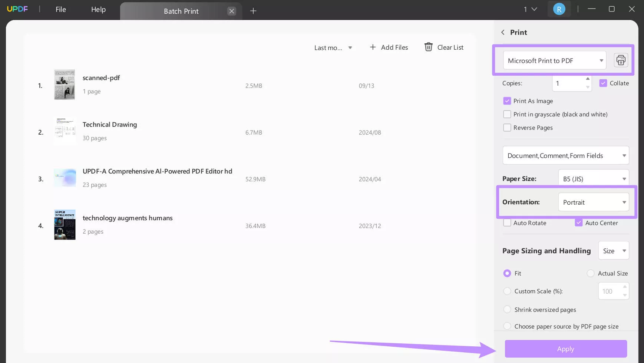Enable the Auto Rotate checkbox
Viewport: 644px width, 363px height.
(x=507, y=223)
